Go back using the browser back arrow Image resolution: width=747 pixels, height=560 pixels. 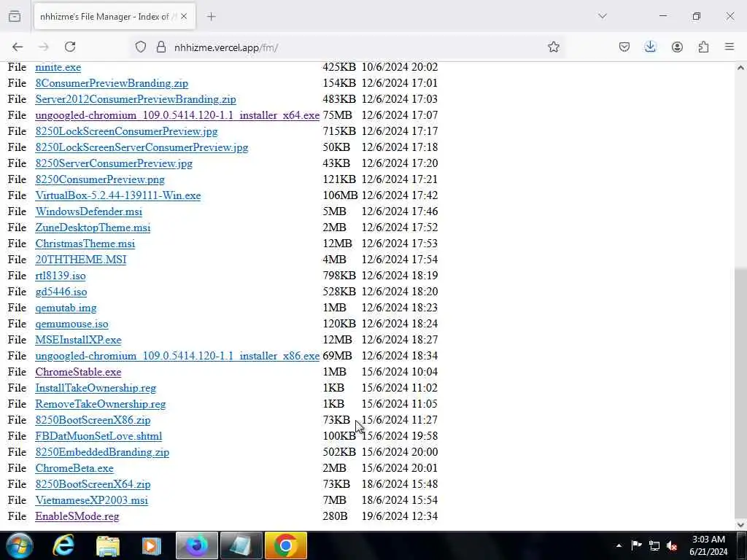(x=18, y=47)
